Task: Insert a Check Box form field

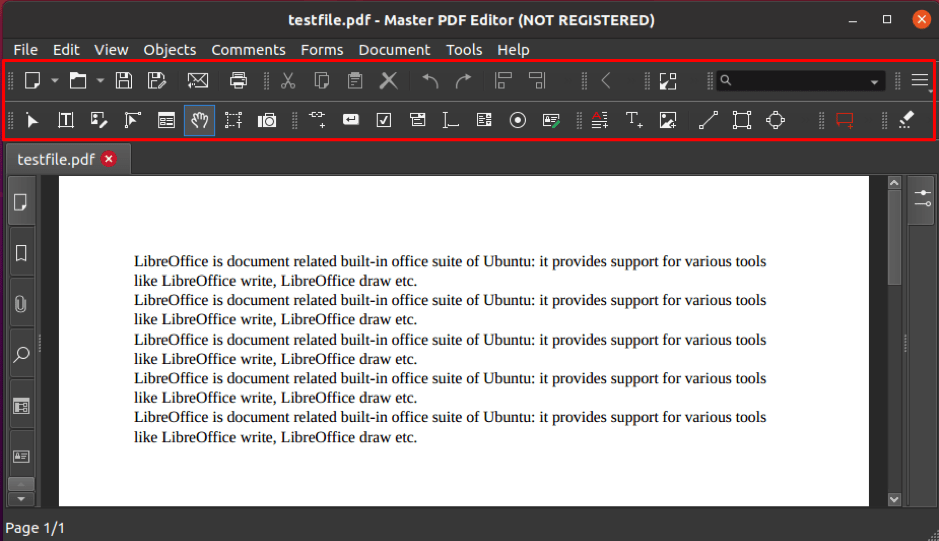Action: (x=384, y=120)
